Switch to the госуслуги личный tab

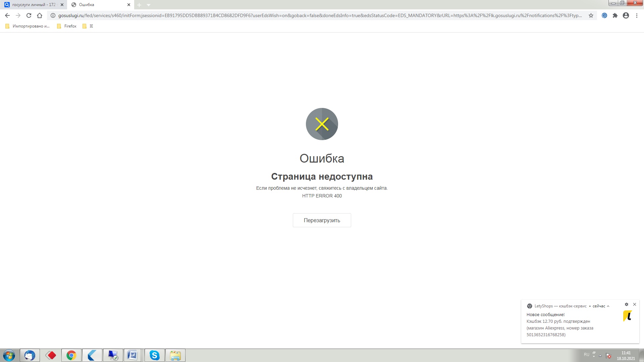[34, 5]
